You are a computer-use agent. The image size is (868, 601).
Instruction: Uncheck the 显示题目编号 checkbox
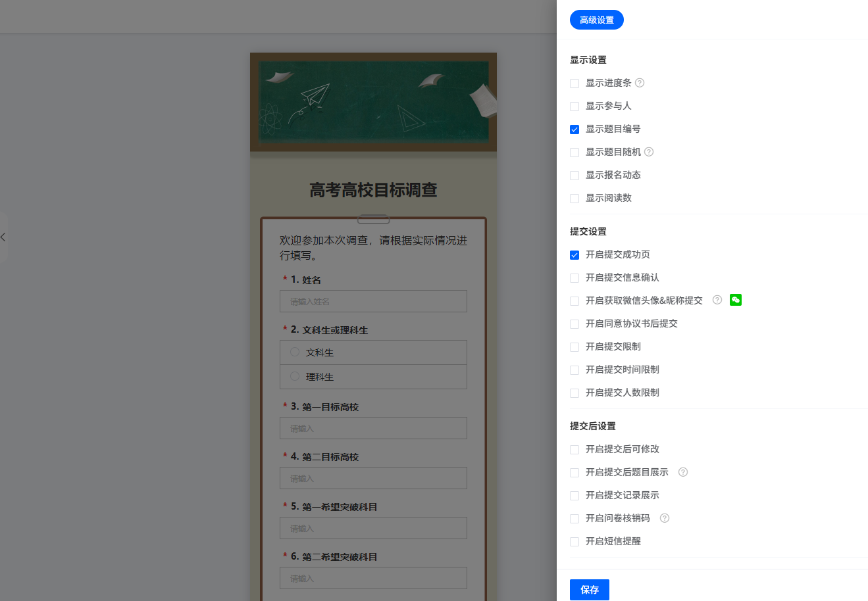pos(574,130)
